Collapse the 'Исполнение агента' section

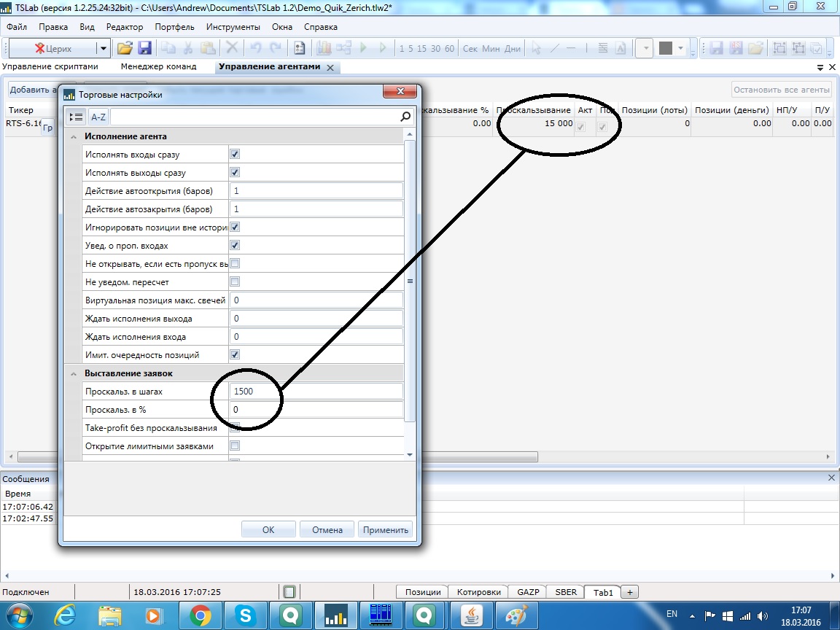tap(74, 136)
